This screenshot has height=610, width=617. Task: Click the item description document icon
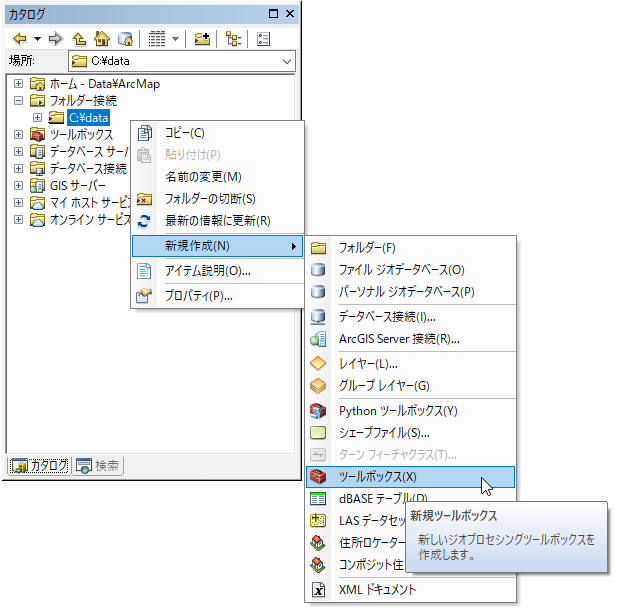click(144, 271)
